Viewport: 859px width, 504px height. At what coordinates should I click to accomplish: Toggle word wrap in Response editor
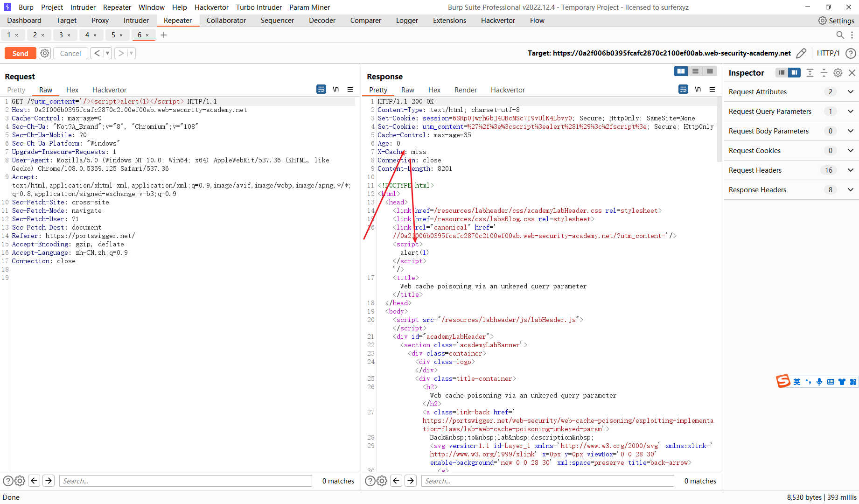pyautogui.click(x=684, y=89)
